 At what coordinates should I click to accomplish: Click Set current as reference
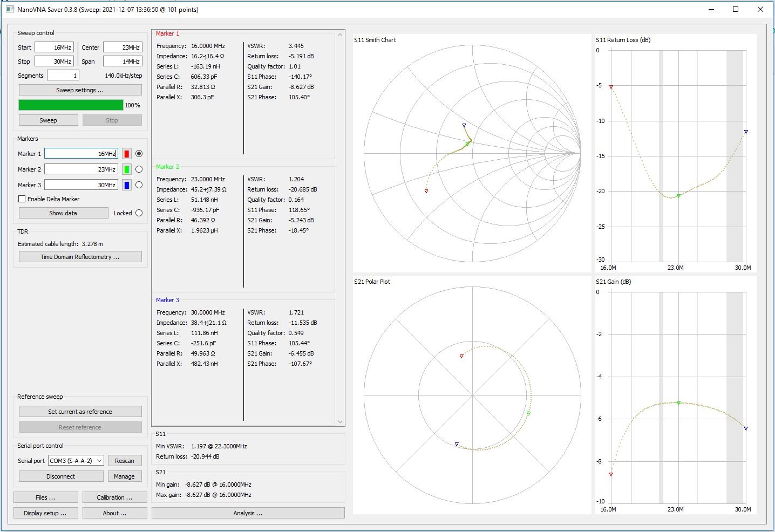coord(80,412)
